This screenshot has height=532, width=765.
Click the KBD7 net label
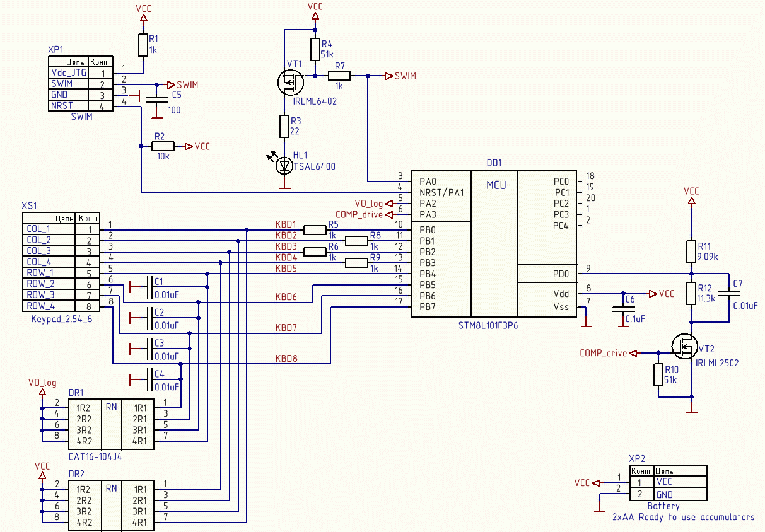[286, 328]
